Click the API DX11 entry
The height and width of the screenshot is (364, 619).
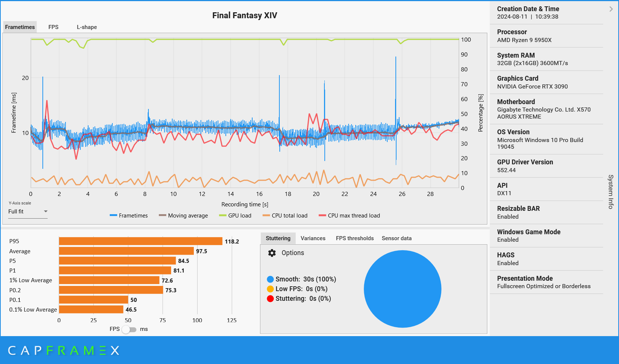546,189
